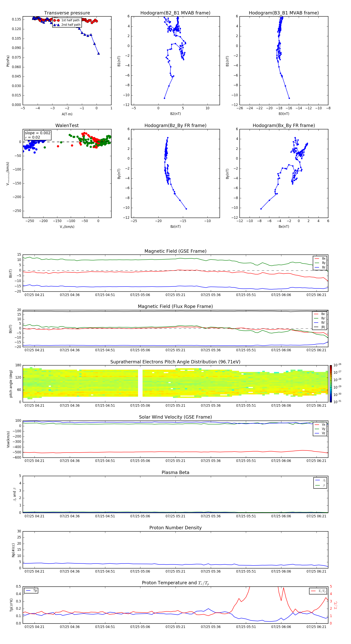Click the "Bz(nT)" x-axis label
The width and height of the screenshot is (351, 644).
(x=175, y=227)
